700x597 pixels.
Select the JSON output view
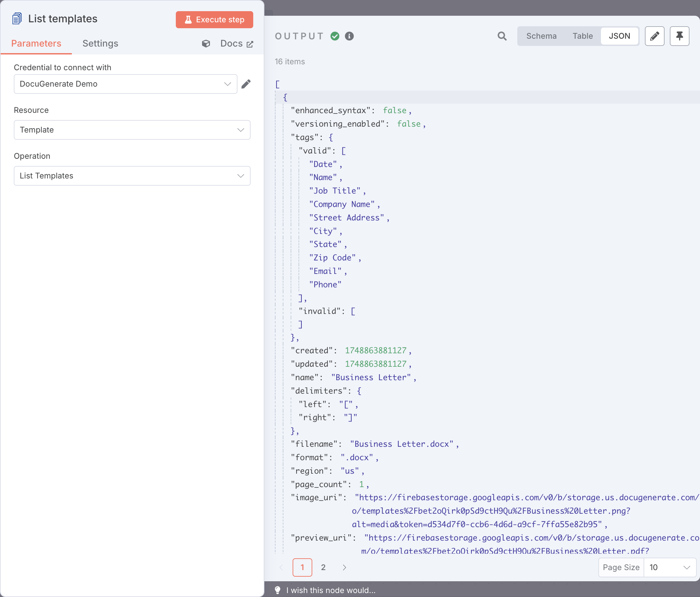click(619, 36)
